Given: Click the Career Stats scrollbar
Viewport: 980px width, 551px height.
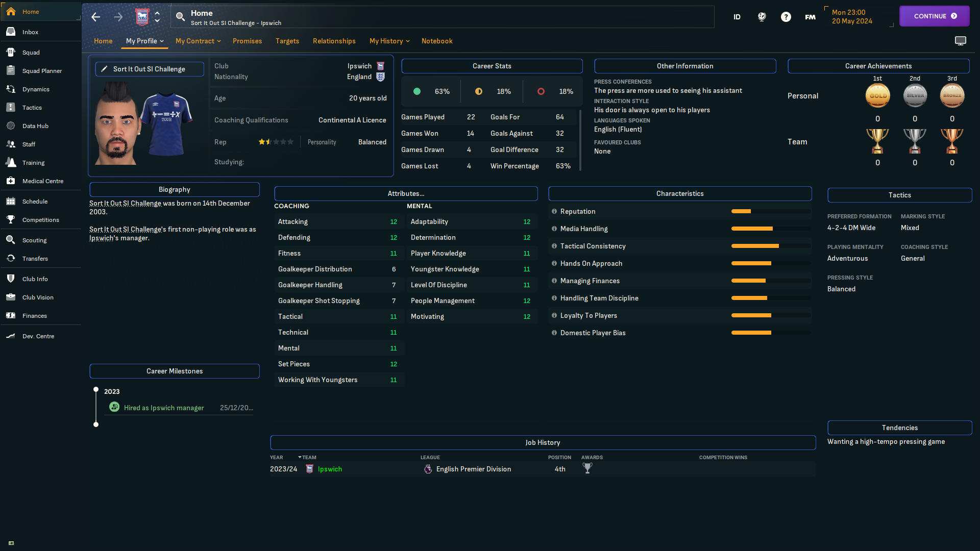Looking at the screenshot, I should pos(580,140).
